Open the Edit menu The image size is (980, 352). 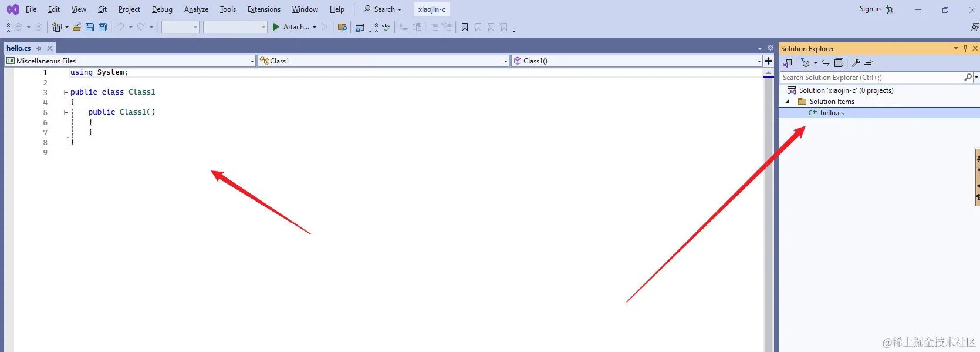pos(54,9)
